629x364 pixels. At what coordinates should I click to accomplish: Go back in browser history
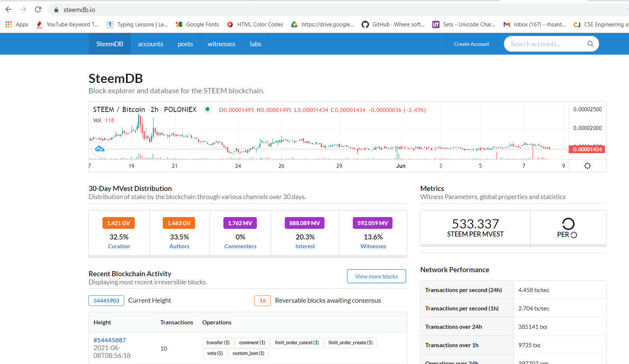pyautogui.click(x=8, y=9)
